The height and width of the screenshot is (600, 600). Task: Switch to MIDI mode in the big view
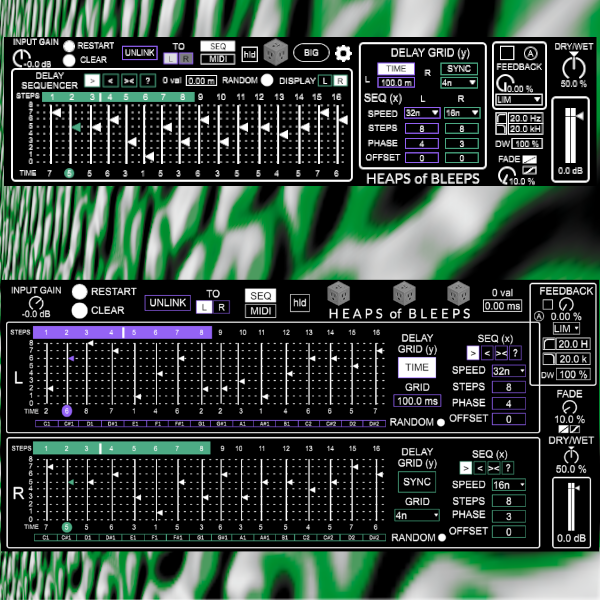pos(261,311)
